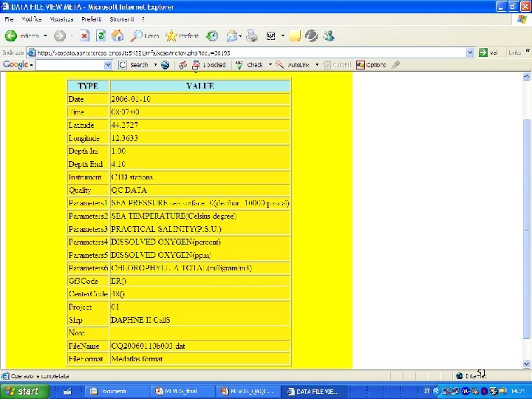
Task: Click the AutoLink toolbar button
Action: click(293, 65)
